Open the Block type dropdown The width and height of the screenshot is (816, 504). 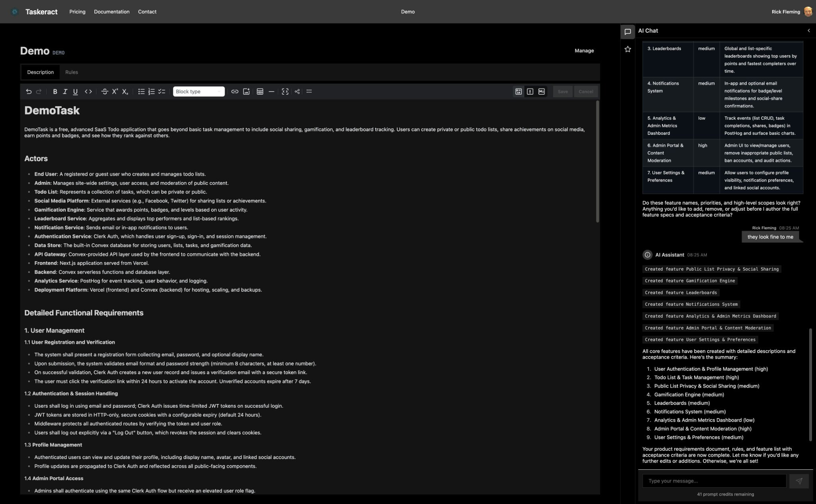198,92
